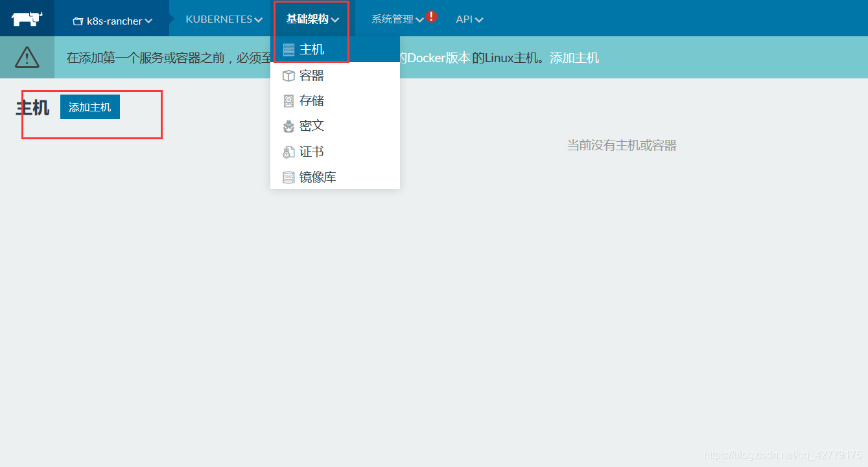Click the disk icon beside 存储
Screen dimensions: 868x467
click(288, 101)
